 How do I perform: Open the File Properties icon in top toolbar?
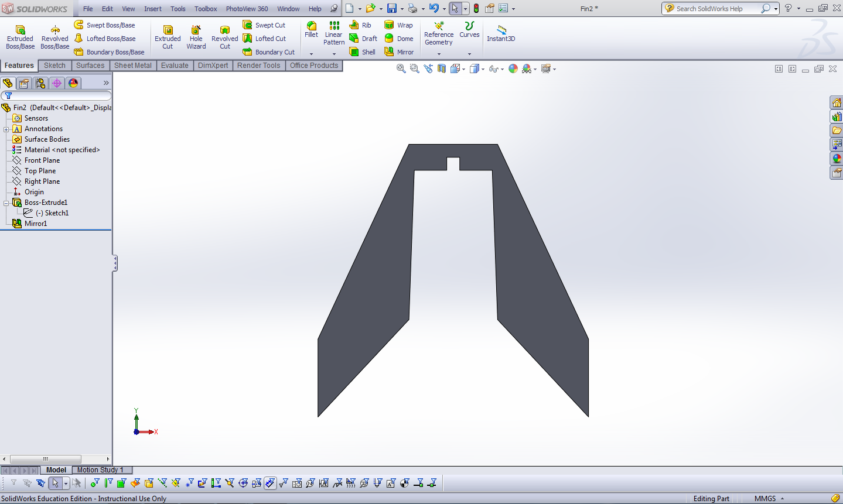490,8
